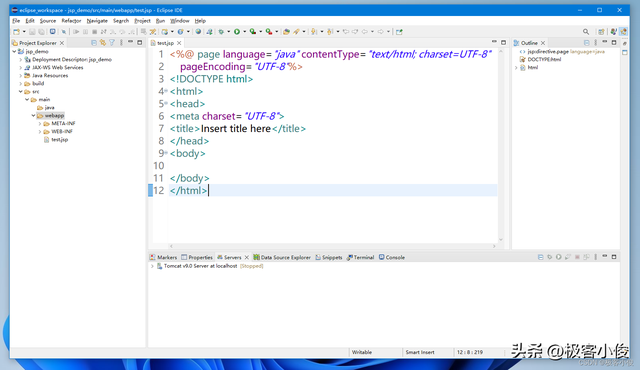Open the File menu
This screenshot has width=640, height=370.
tap(16, 21)
